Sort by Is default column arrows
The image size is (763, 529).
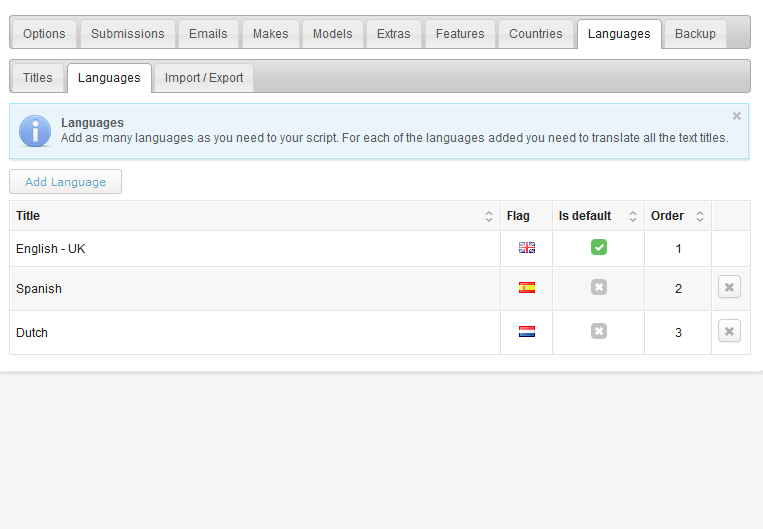point(633,216)
